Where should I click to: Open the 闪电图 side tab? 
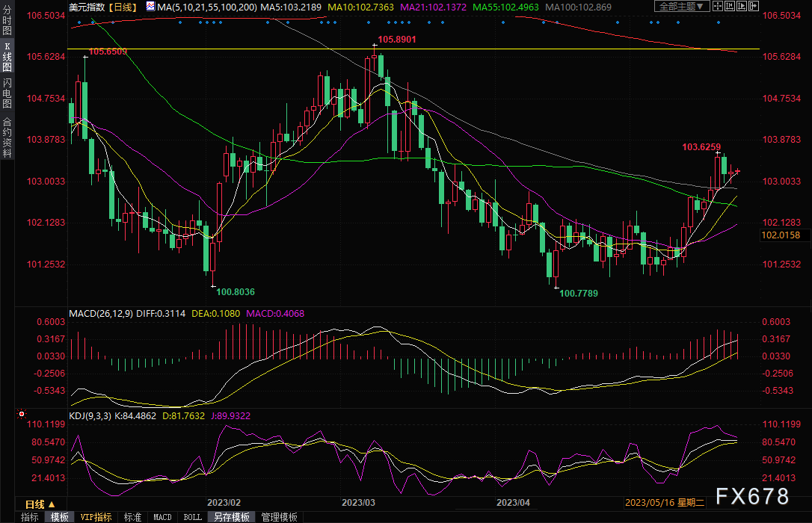point(7,93)
